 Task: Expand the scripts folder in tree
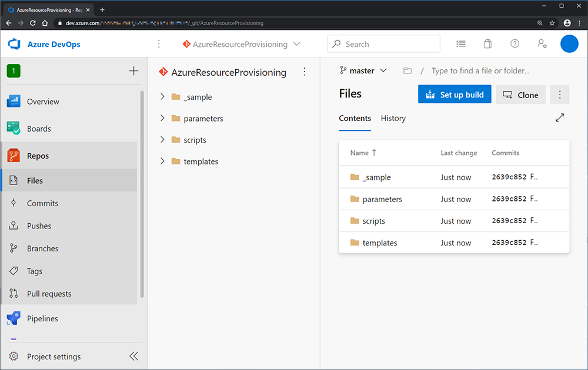point(162,140)
